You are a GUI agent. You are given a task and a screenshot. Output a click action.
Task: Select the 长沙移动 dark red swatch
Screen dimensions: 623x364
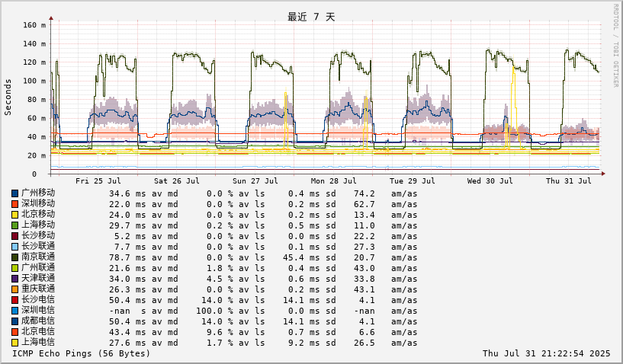click(14, 237)
